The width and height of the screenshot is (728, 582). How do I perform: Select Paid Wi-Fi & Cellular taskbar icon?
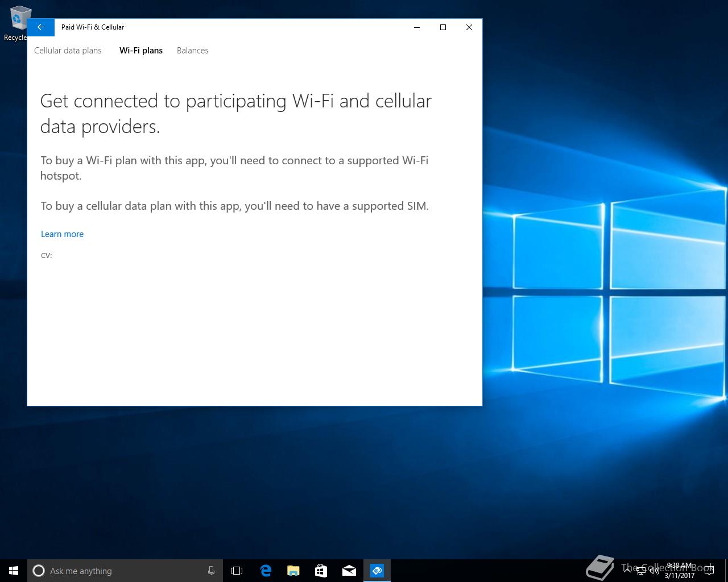coord(377,571)
